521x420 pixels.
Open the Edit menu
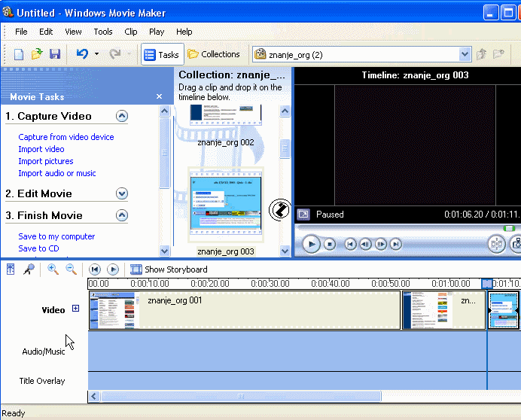(x=46, y=32)
